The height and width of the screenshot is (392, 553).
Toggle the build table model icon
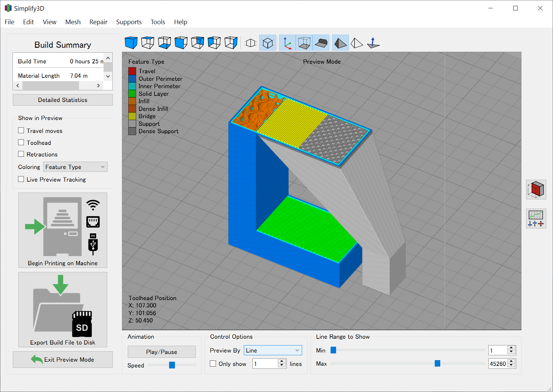tap(321, 43)
